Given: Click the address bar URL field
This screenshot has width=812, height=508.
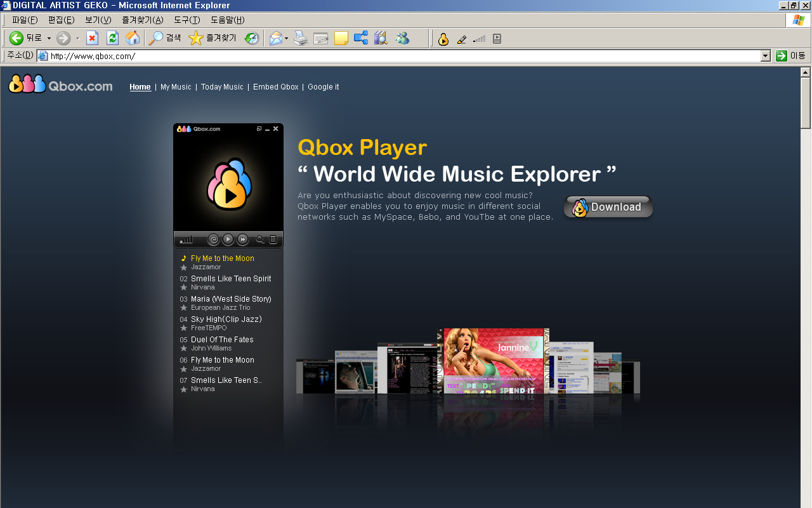Looking at the screenshot, I should point(404,56).
